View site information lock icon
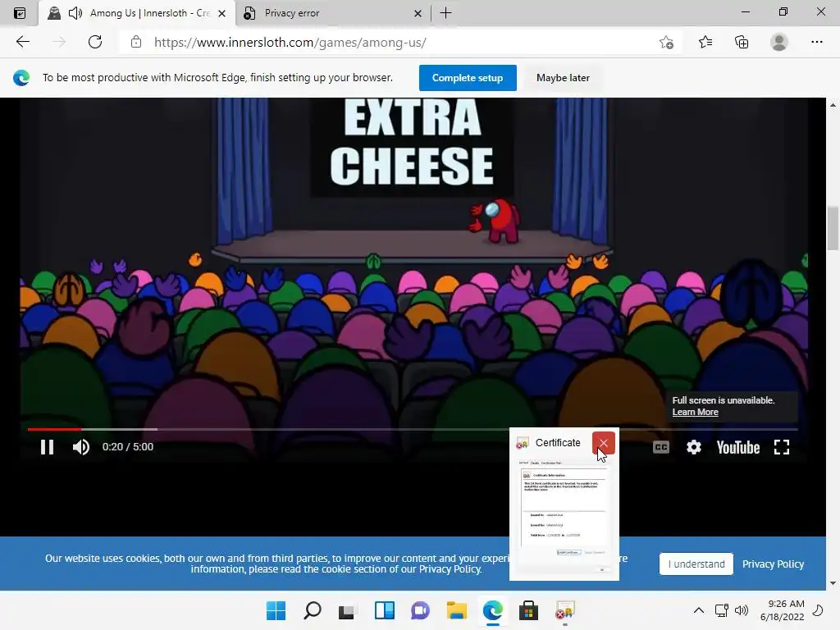 point(136,43)
